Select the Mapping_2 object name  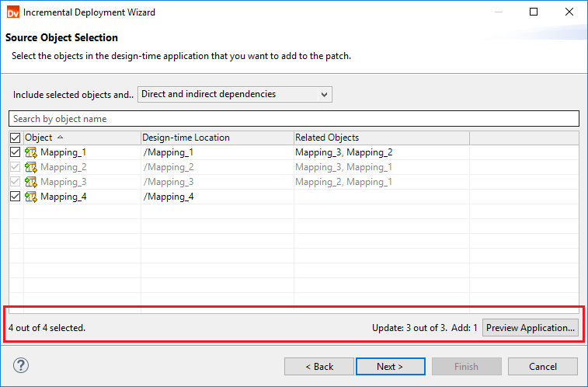tap(64, 167)
